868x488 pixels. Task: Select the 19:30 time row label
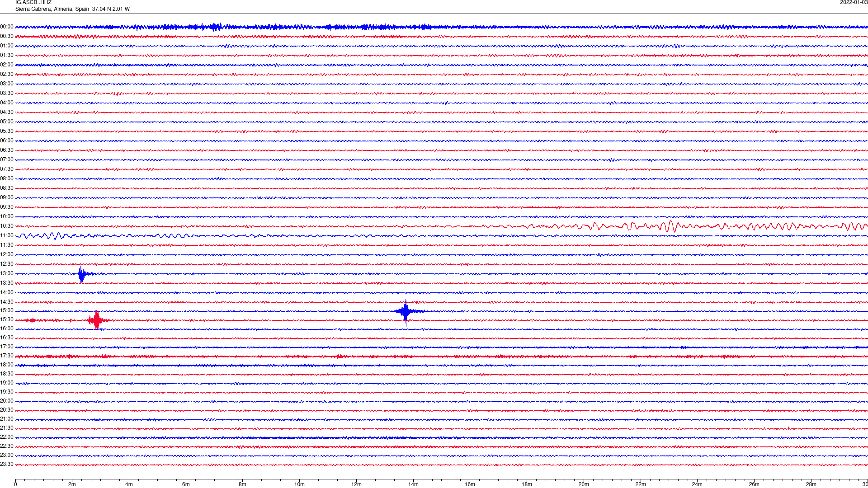[7, 392]
